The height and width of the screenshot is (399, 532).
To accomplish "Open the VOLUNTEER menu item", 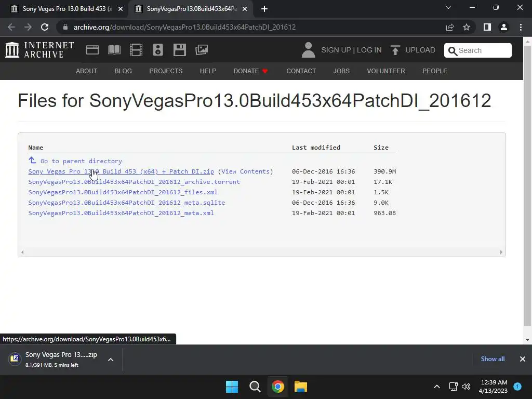I will (386, 71).
